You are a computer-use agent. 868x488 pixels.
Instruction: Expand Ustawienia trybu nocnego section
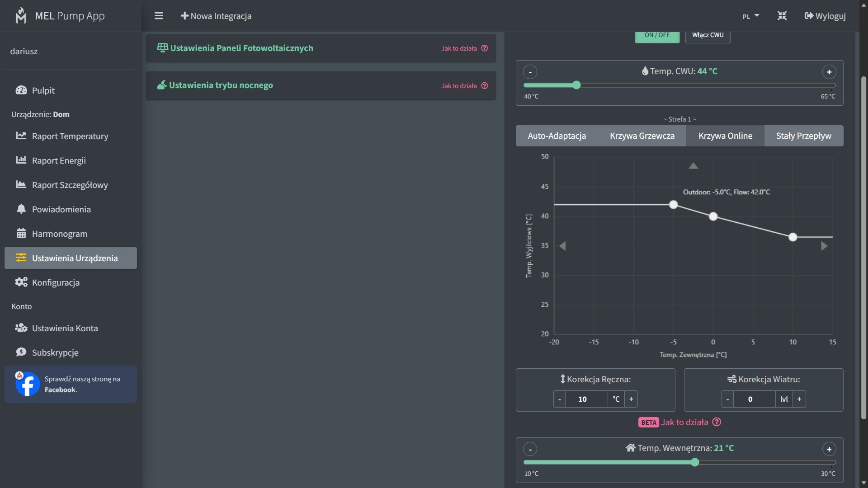(221, 85)
